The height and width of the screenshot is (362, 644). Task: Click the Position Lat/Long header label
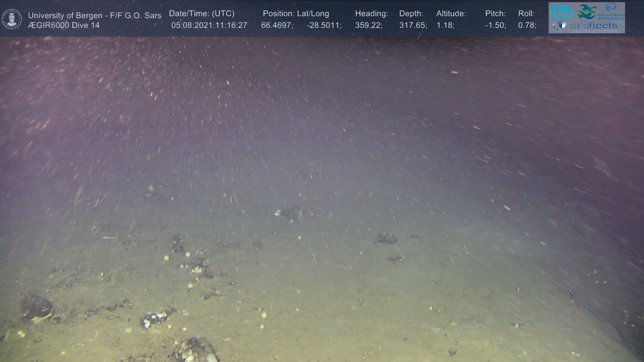coord(296,13)
